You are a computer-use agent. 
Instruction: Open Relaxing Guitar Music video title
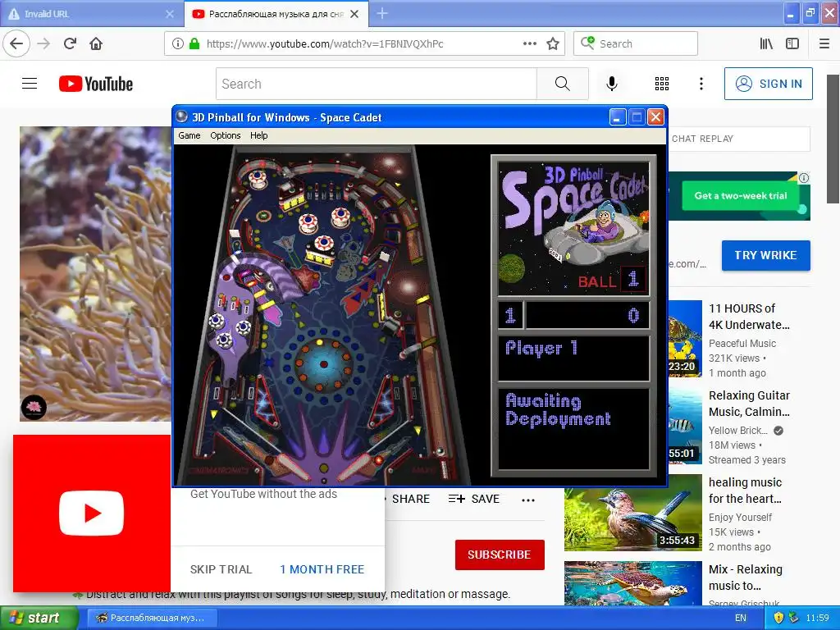(749, 404)
